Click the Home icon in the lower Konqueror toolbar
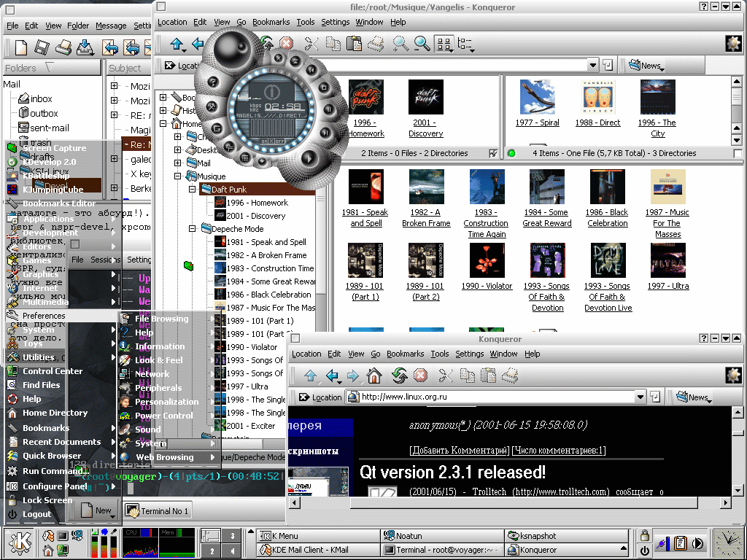This screenshot has width=747, height=560. [x=374, y=376]
